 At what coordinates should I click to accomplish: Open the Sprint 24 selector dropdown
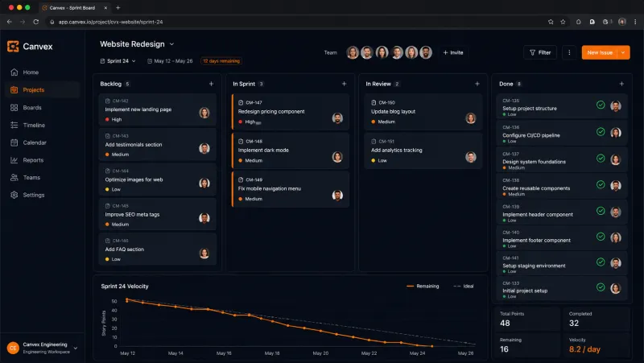tap(118, 61)
